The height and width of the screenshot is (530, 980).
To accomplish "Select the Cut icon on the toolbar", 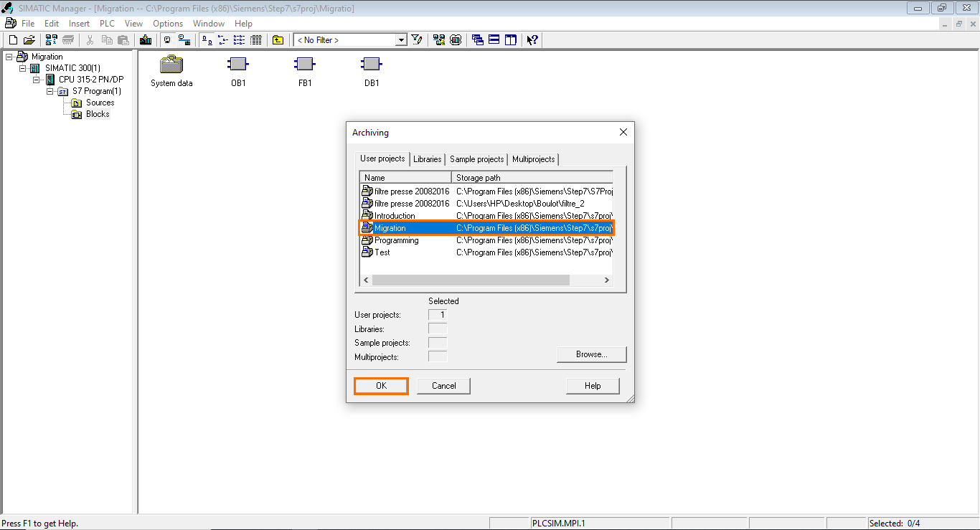I will [90, 40].
